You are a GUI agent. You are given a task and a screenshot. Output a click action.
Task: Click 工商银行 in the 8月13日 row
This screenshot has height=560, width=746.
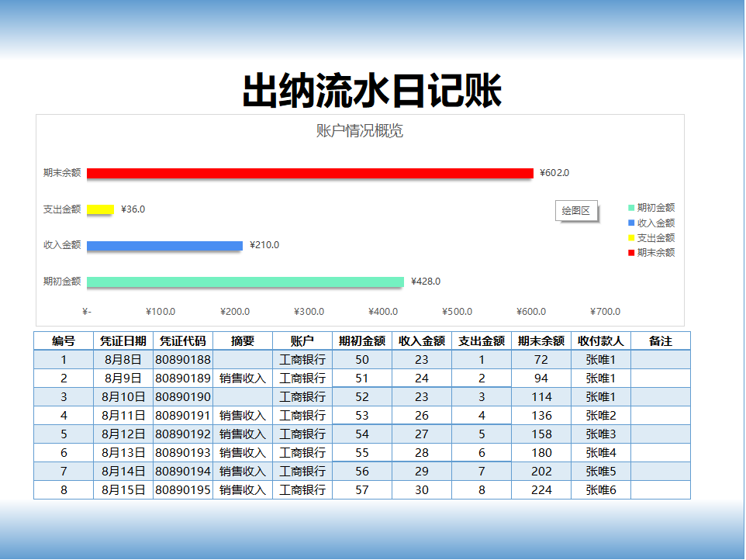(x=302, y=452)
